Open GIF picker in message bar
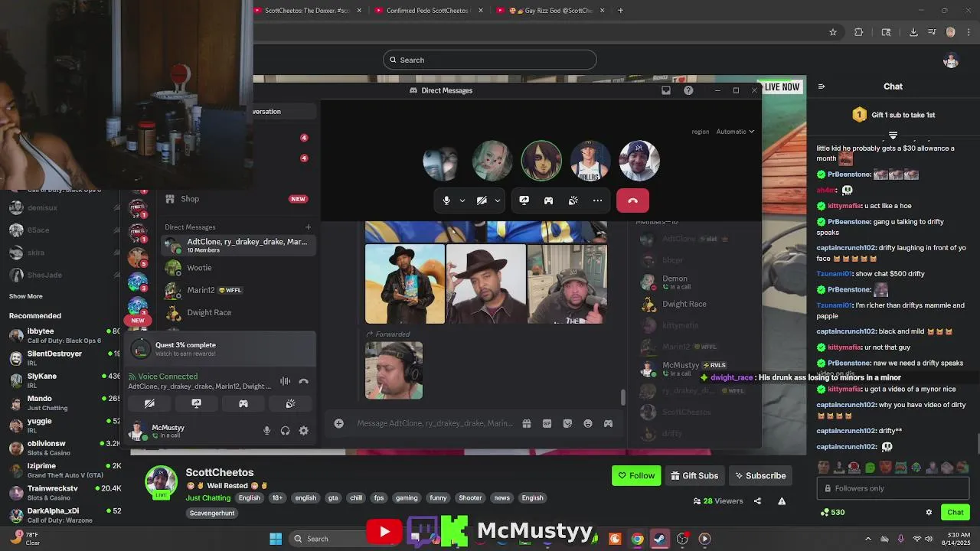This screenshot has height=551, width=980. point(547,423)
